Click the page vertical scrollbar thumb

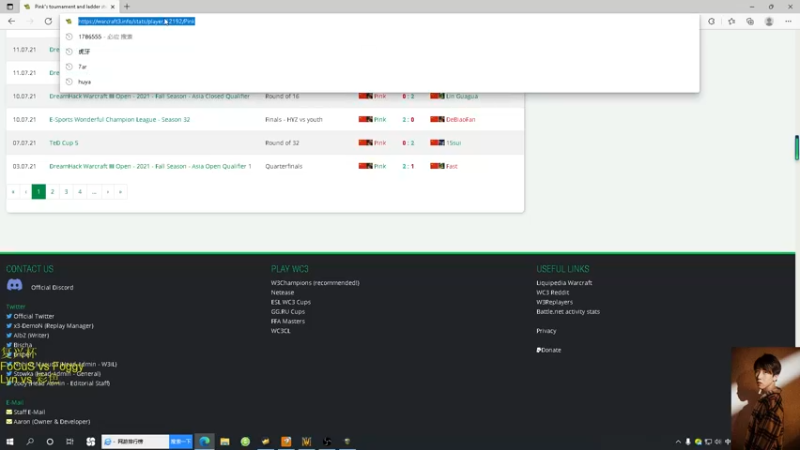[x=796, y=148]
